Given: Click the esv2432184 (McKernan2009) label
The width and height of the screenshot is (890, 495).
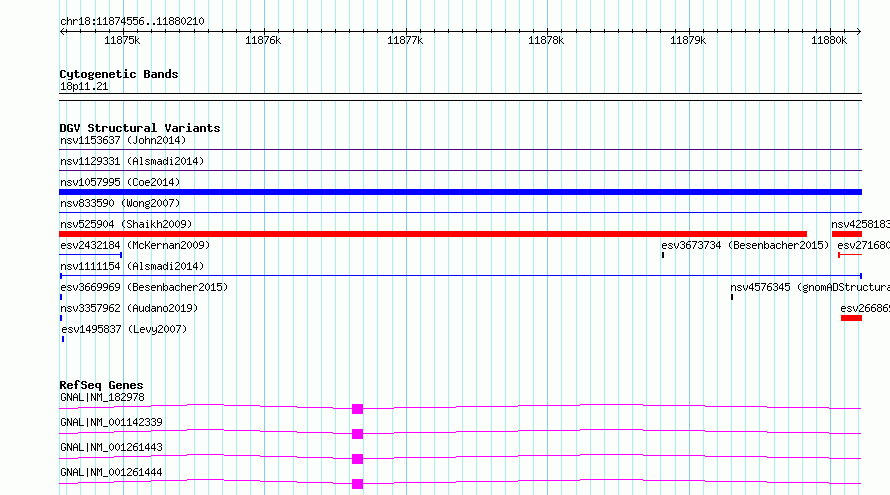Looking at the screenshot, I should [135, 245].
